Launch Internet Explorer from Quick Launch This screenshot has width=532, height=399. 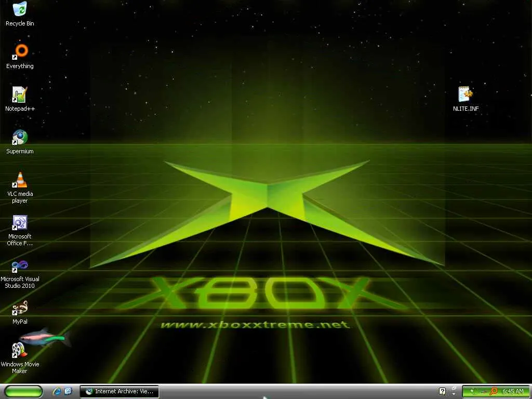(57, 391)
